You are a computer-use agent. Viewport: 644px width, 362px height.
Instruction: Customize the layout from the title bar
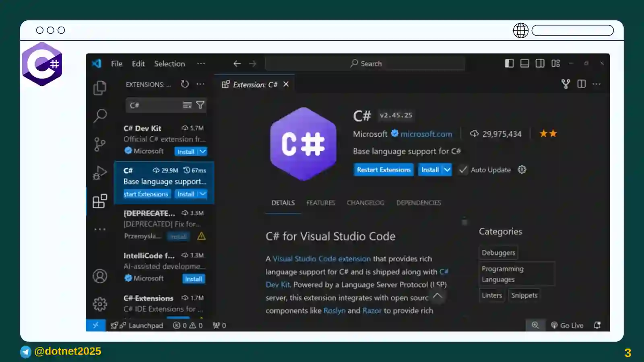coord(555,63)
